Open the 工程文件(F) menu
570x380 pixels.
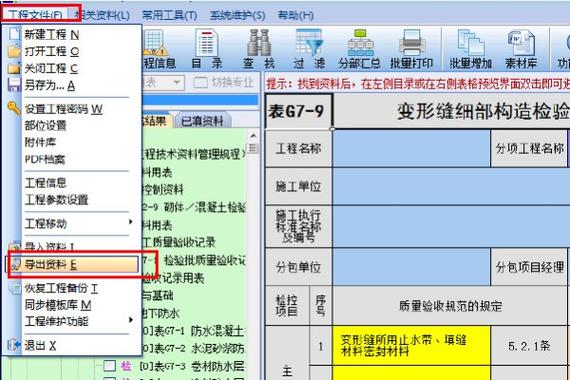point(36,15)
